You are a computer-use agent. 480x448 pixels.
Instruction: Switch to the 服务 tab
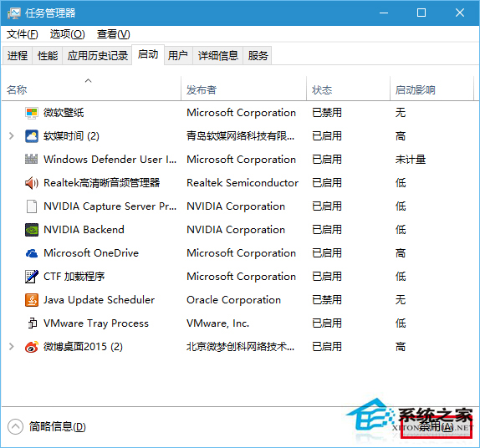tap(258, 56)
